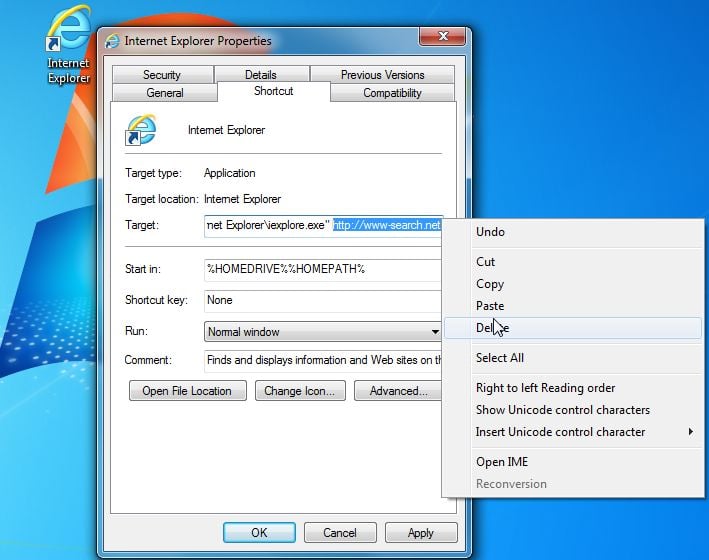Viewport: 709px width, 560px height.
Task: Select Delete in the context menu
Action: pyautogui.click(x=573, y=328)
